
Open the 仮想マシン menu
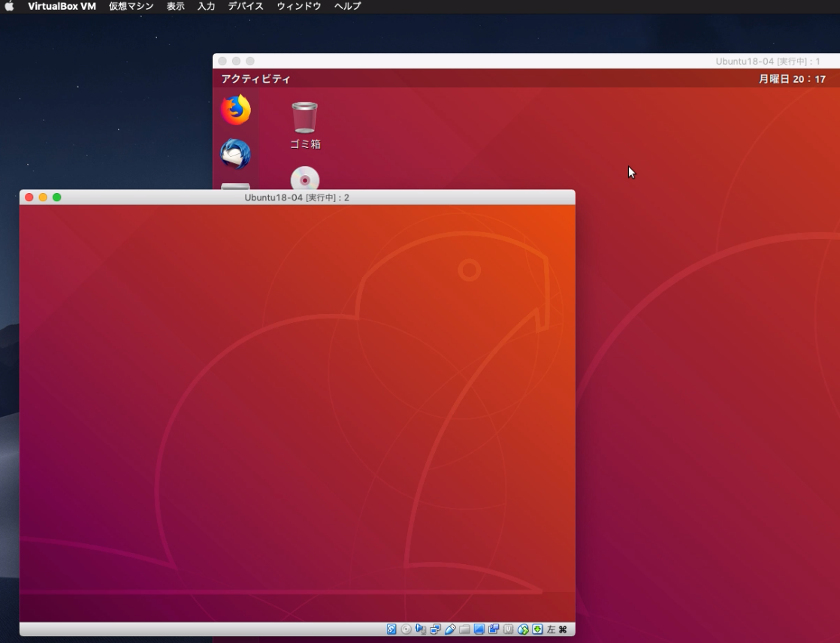131,7
